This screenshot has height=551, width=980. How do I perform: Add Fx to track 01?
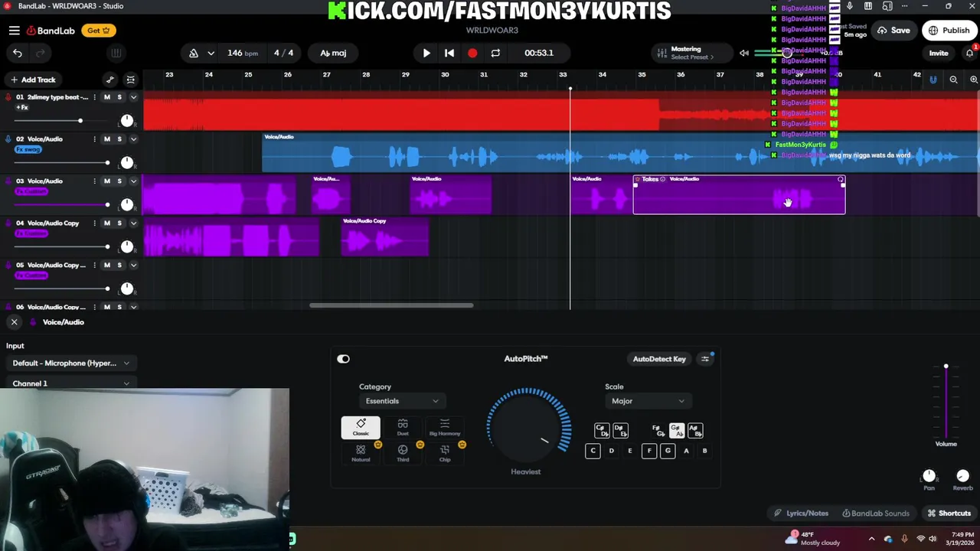tap(21, 107)
